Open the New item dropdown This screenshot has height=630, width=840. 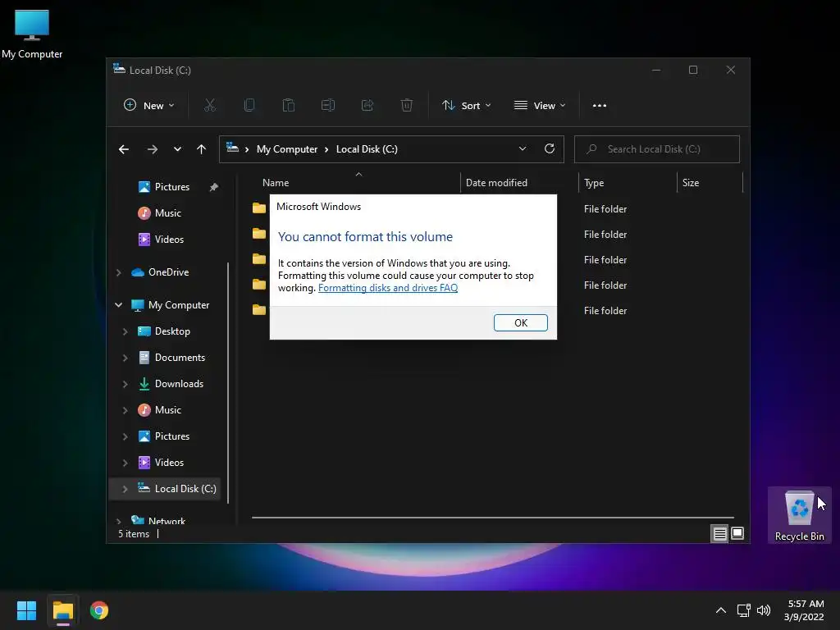pyautogui.click(x=149, y=106)
